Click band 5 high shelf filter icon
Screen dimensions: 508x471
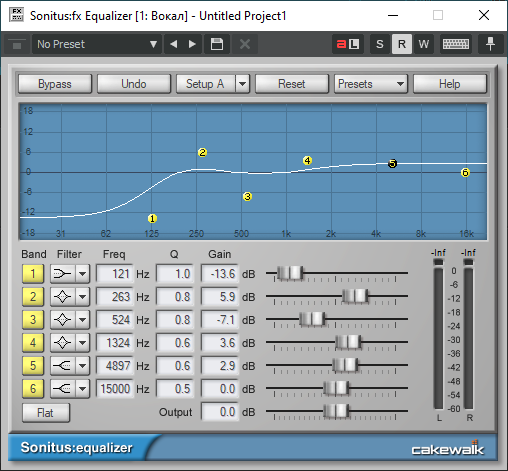(x=63, y=366)
